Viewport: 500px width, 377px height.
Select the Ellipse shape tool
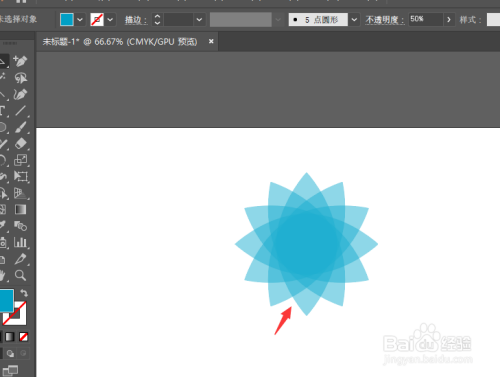(x=3, y=127)
